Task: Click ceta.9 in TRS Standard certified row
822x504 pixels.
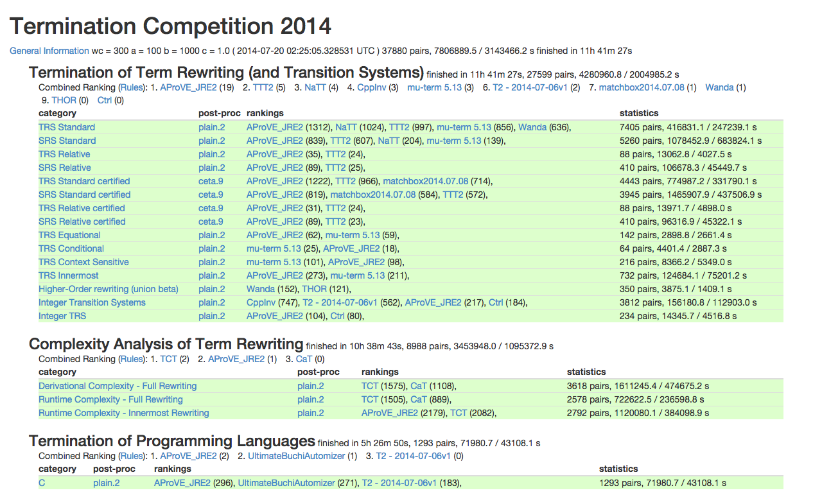Action: [211, 181]
